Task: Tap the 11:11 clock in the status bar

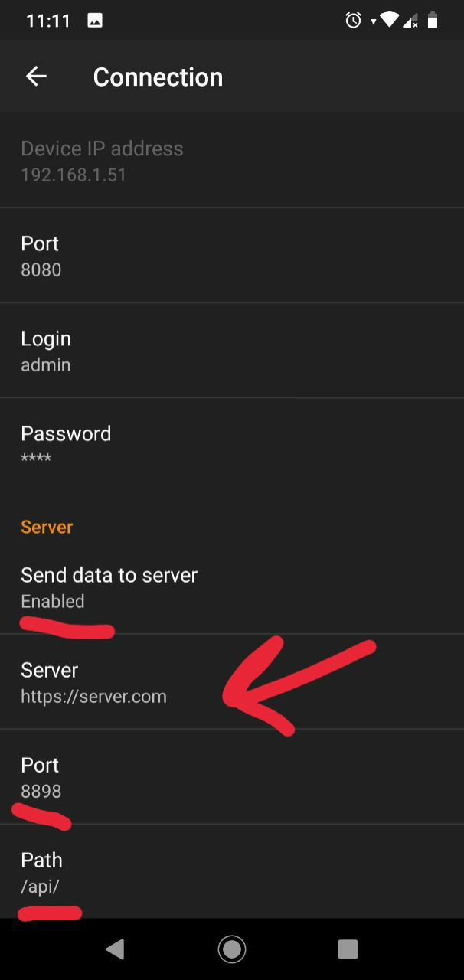Action: 48,21
